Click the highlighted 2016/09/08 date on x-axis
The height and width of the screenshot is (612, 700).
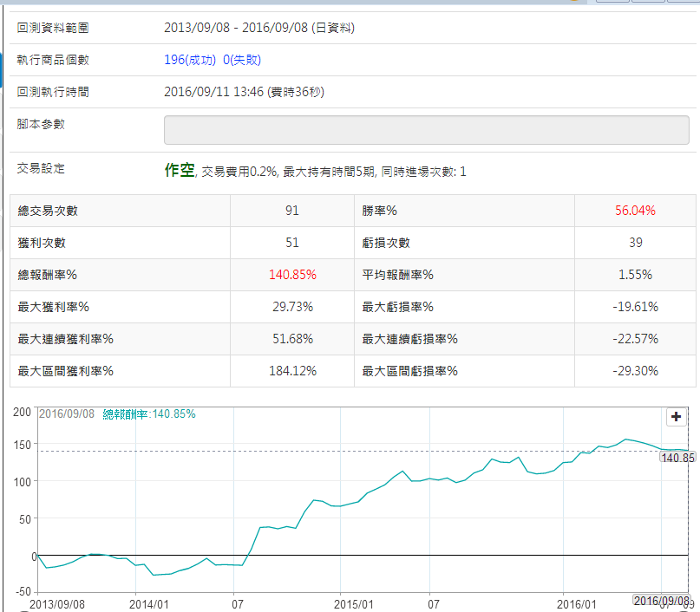tap(661, 601)
